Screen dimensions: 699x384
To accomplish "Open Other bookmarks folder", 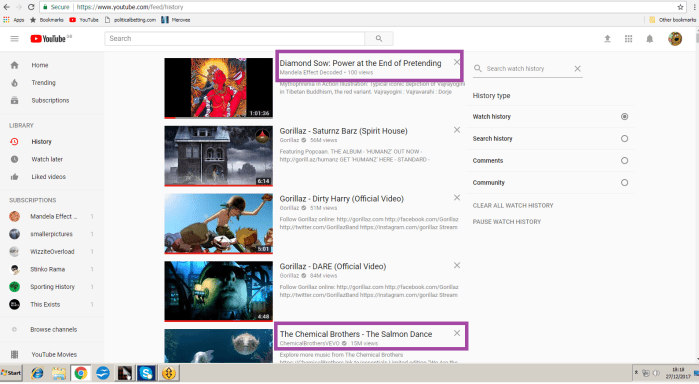I will tap(672, 20).
